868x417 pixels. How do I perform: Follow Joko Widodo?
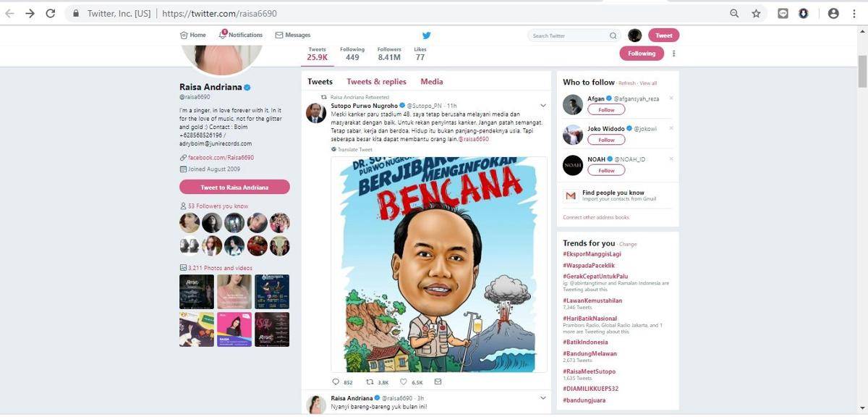(606, 140)
